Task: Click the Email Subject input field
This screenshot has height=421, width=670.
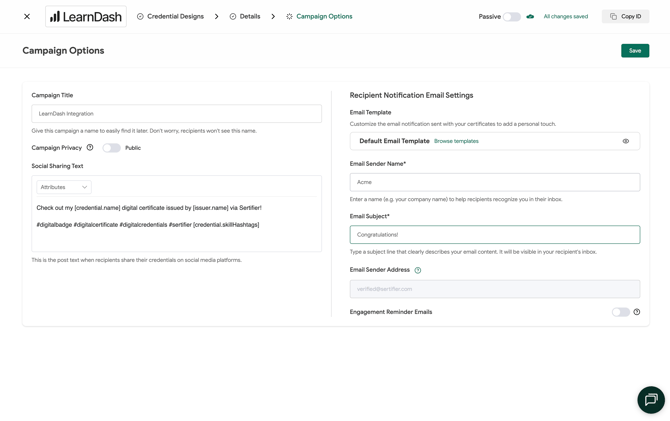Action: click(x=495, y=235)
